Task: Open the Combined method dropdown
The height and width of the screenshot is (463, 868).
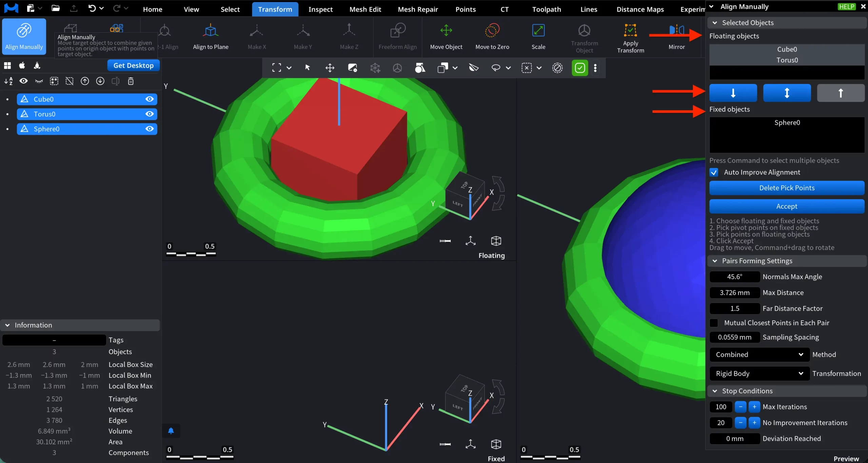Action: (x=759, y=355)
